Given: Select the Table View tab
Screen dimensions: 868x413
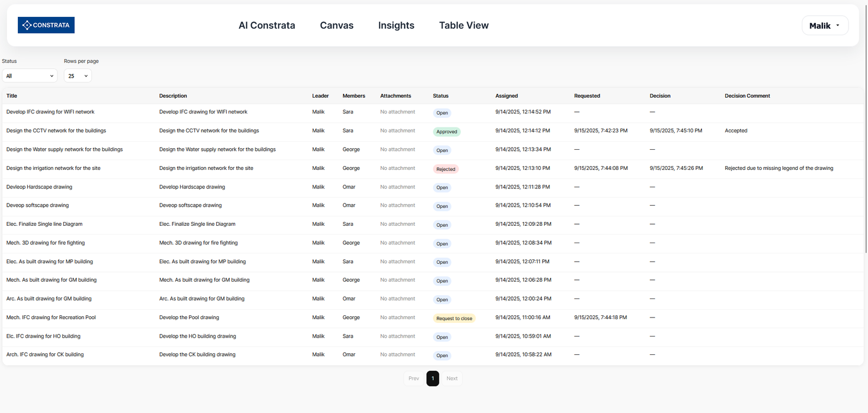Looking at the screenshot, I should [463, 26].
